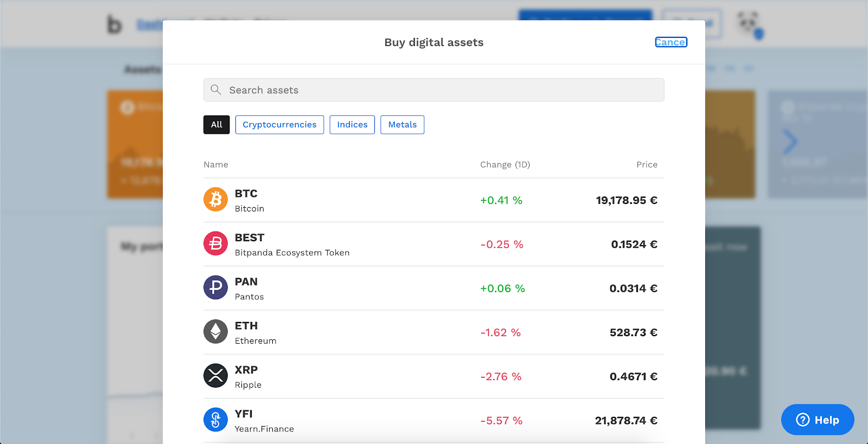Select the All filter tab
868x444 pixels.
coord(216,125)
